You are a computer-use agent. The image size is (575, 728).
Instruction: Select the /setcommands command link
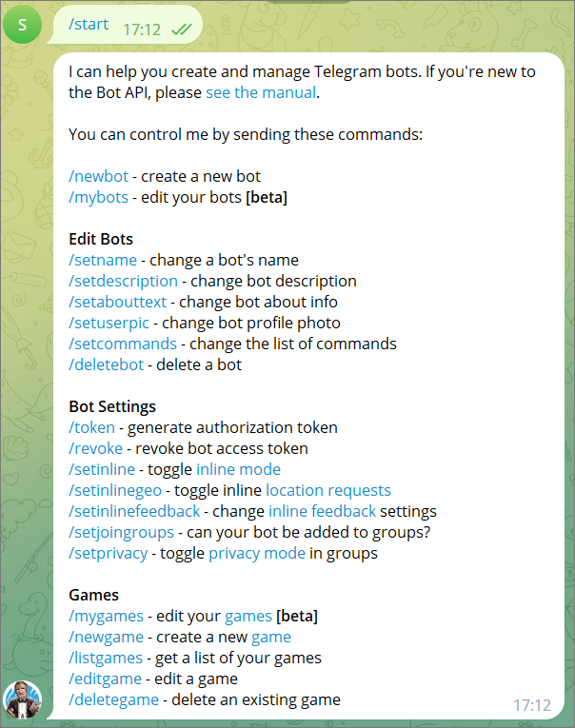[123, 344]
